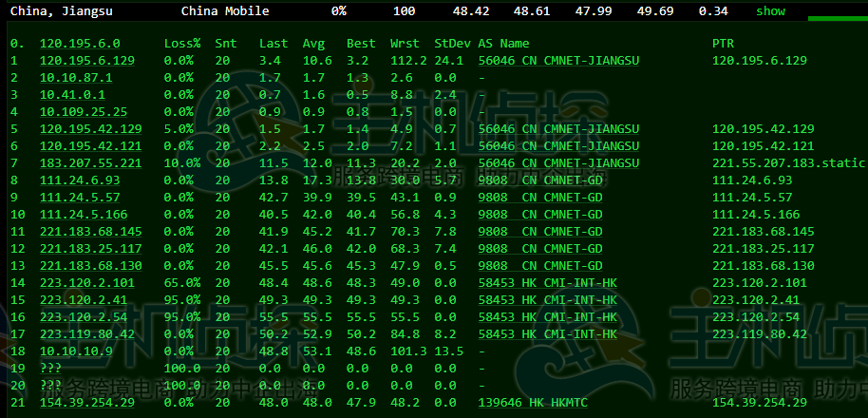Image resolution: width=868 pixels, height=418 pixels.
Task: Click the AS link 139646 HK HKMTC
Action: click(533, 403)
